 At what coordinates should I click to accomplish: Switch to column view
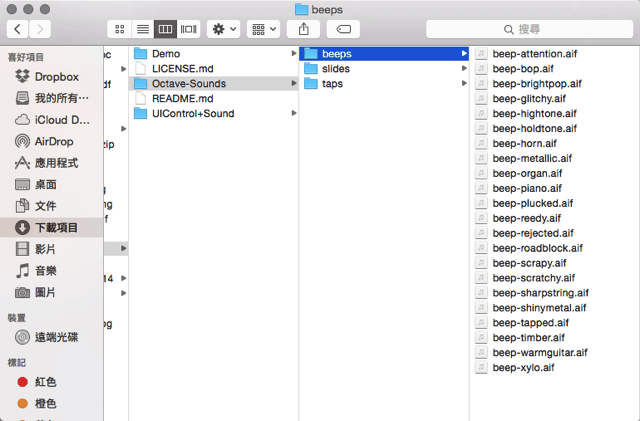tap(165, 29)
